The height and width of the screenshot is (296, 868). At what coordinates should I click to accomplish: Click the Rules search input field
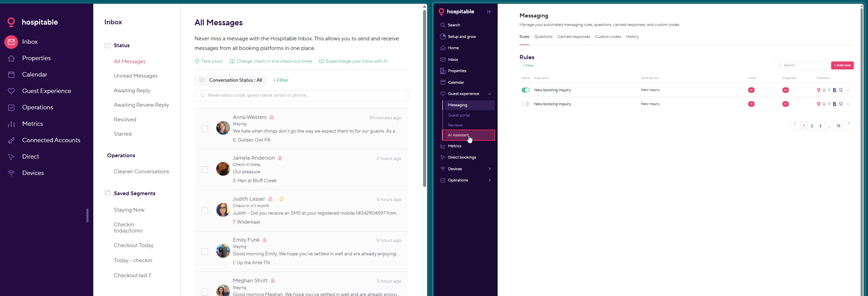(x=801, y=65)
